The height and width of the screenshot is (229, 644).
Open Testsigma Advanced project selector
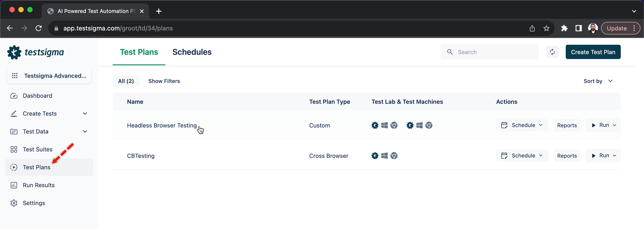point(49,76)
